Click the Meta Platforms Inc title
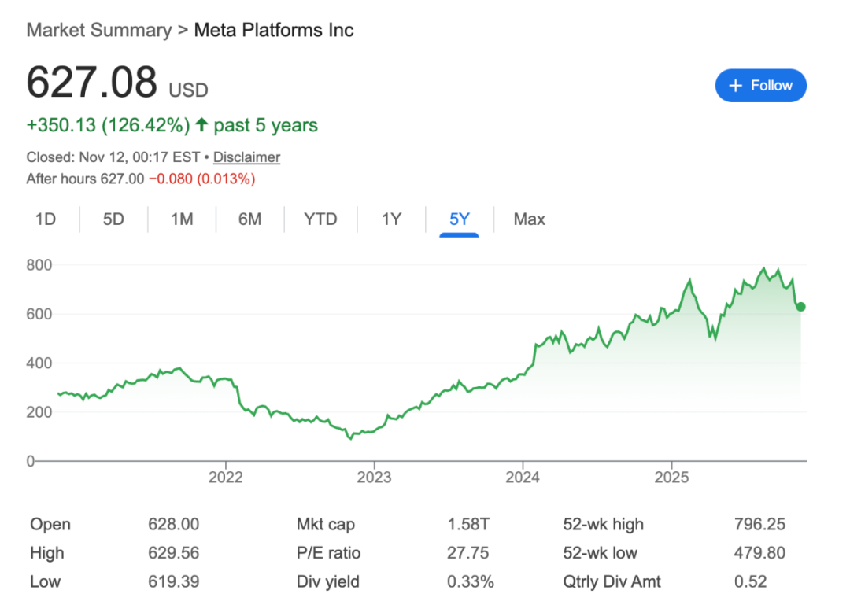This screenshot has height=616, width=850. click(x=274, y=30)
